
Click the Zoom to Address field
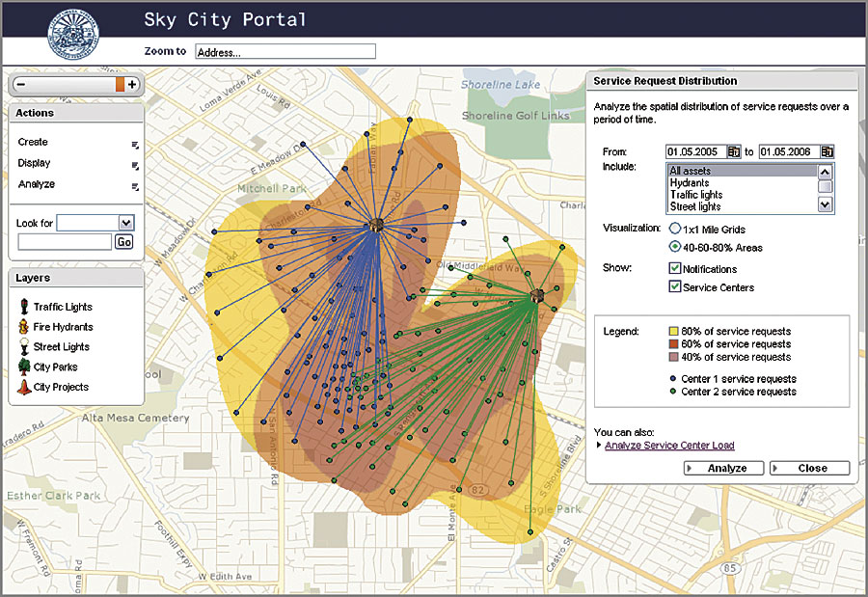(285, 52)
